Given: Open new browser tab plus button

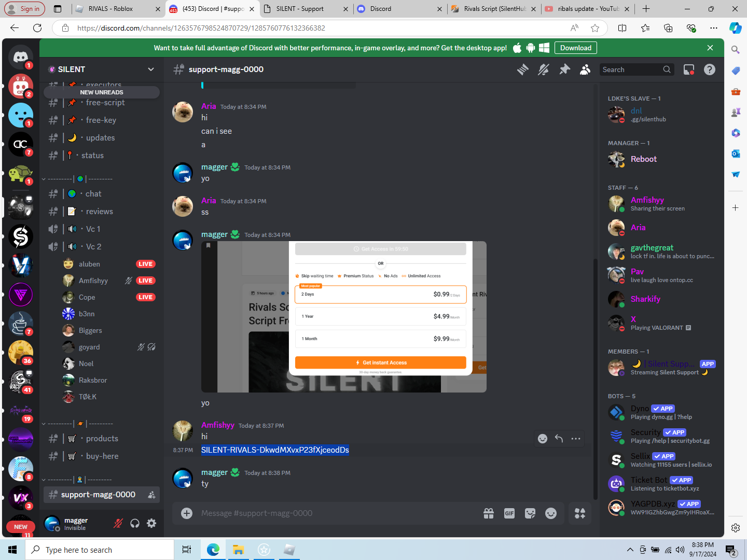Looking at the screenshot, I should 646,9.
